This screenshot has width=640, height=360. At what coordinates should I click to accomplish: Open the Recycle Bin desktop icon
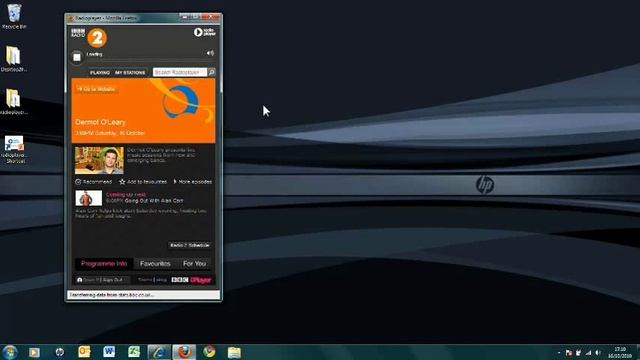pos(14,16)
